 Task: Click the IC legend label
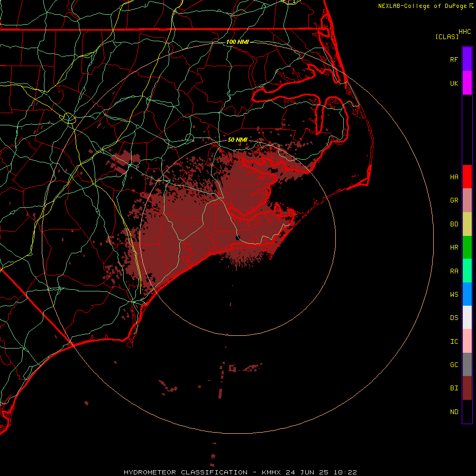click(x=454, y=342)
